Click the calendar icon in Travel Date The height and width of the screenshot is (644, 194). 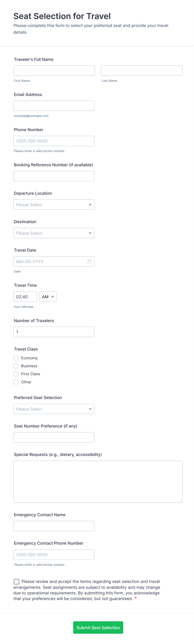point(89,261)
